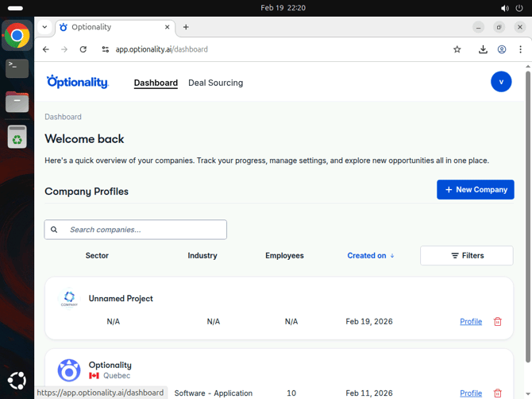The height and width of the screenshot is (399, 532).
Task: Click the search magnifier icon
Action: [x=54, y=230]
